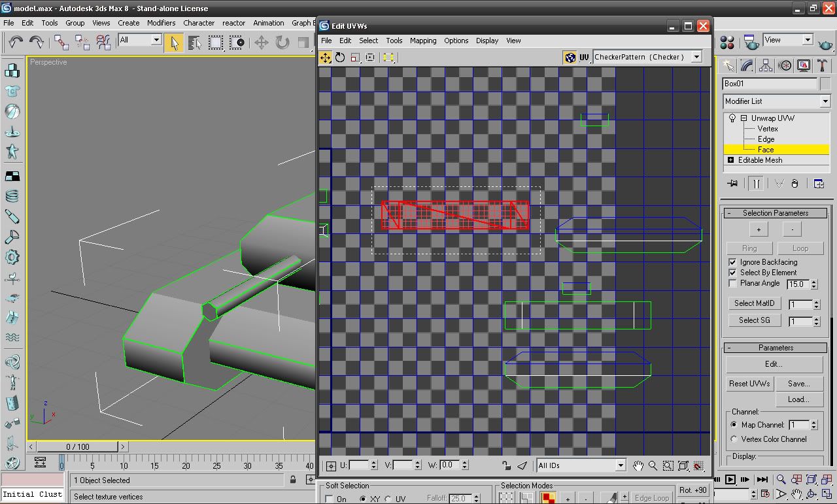The height and width of the screenshot is (504, 837).
Task: Toggle the Unwrap UVW lightbulb on/off
Action: click(732, 118)
